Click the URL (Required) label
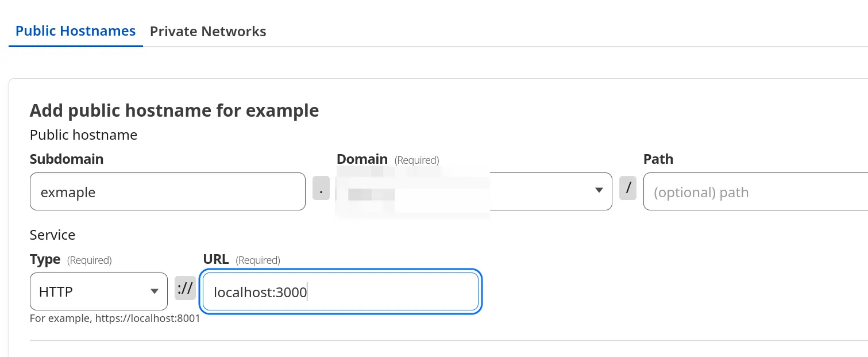868x357 pixels. (x=241, y=260)
